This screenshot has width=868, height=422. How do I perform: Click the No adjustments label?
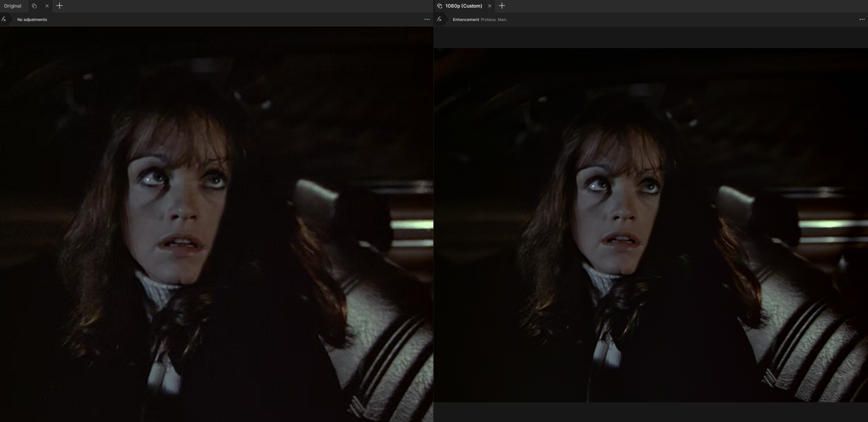[32, 20]
